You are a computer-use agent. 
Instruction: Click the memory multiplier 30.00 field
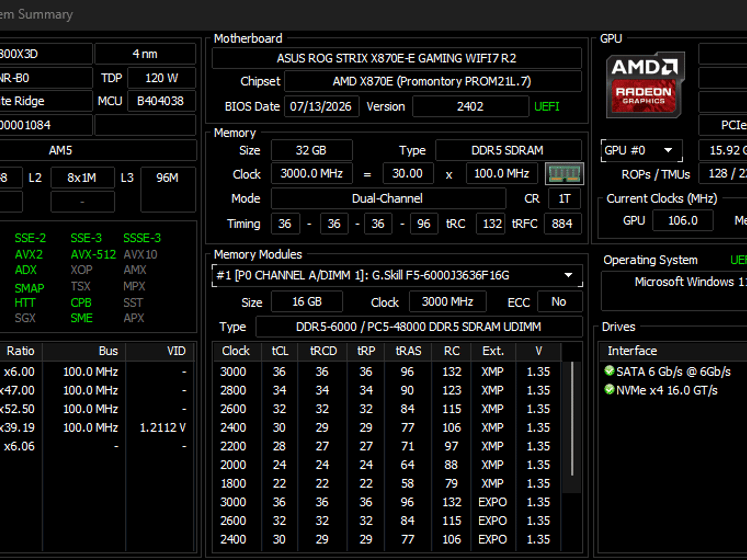[x=408, y=174]
